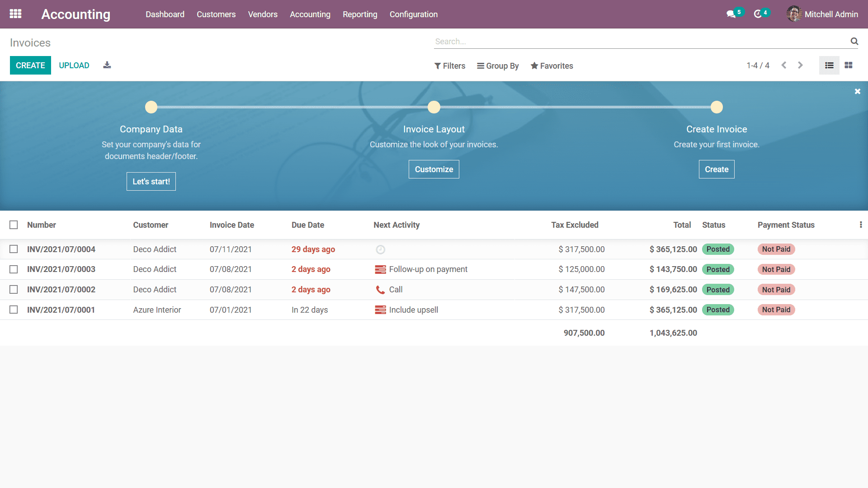Click the UPLOAD button
Viewport: 868px width, 488px height.
74,66
